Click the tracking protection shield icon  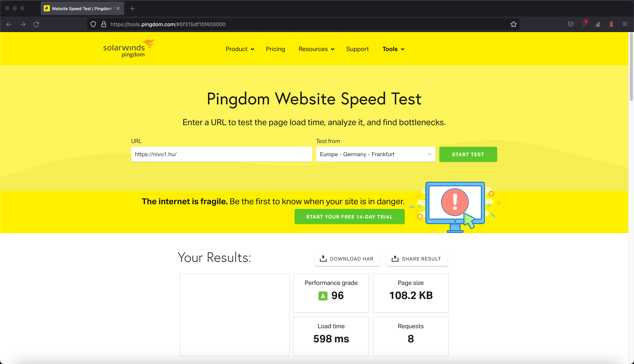click(93, 24)
